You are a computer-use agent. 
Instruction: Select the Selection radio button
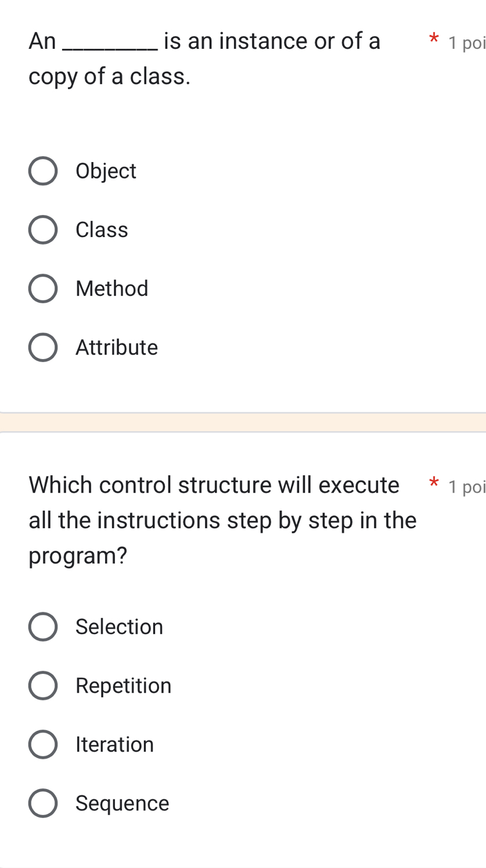click(43, 627)
